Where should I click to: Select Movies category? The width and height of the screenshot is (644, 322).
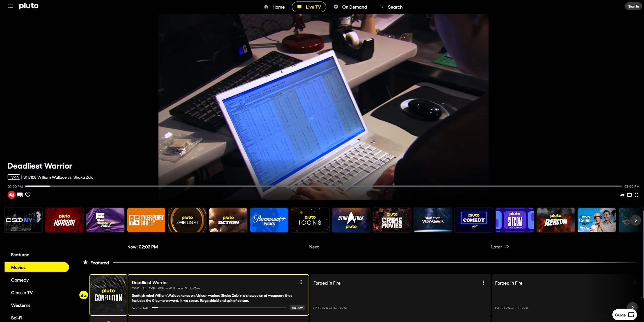[37, 267]
